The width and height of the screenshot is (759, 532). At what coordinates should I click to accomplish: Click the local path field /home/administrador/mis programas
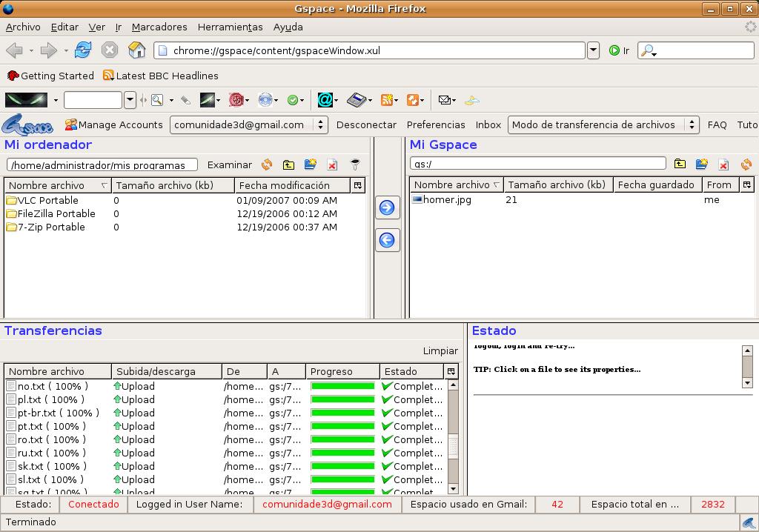click(102, 165)
